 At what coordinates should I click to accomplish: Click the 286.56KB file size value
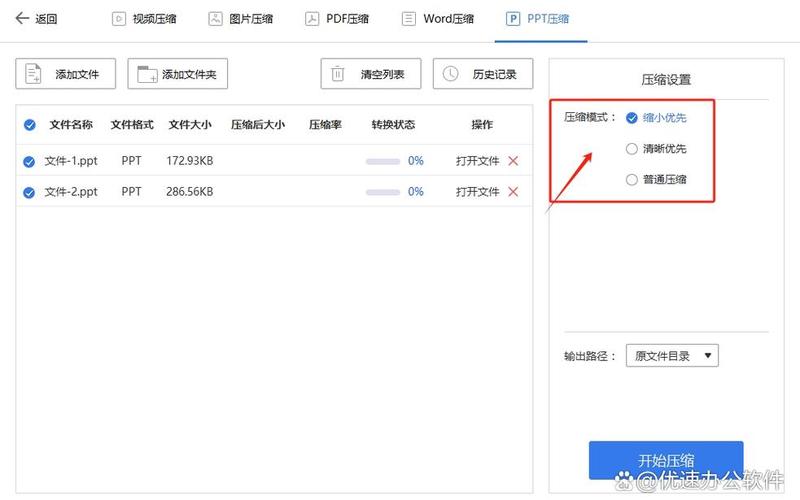(190, 192)
